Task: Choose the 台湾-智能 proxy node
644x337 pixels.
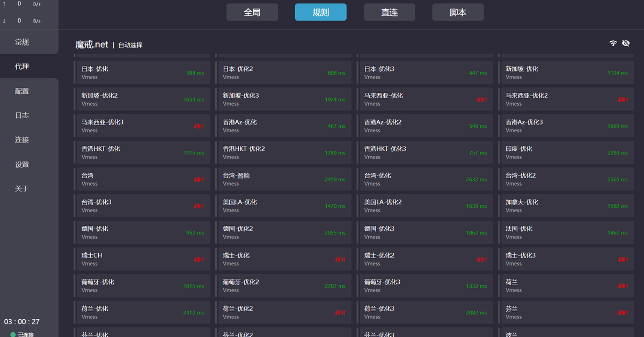Action: (x=283, y=179)
